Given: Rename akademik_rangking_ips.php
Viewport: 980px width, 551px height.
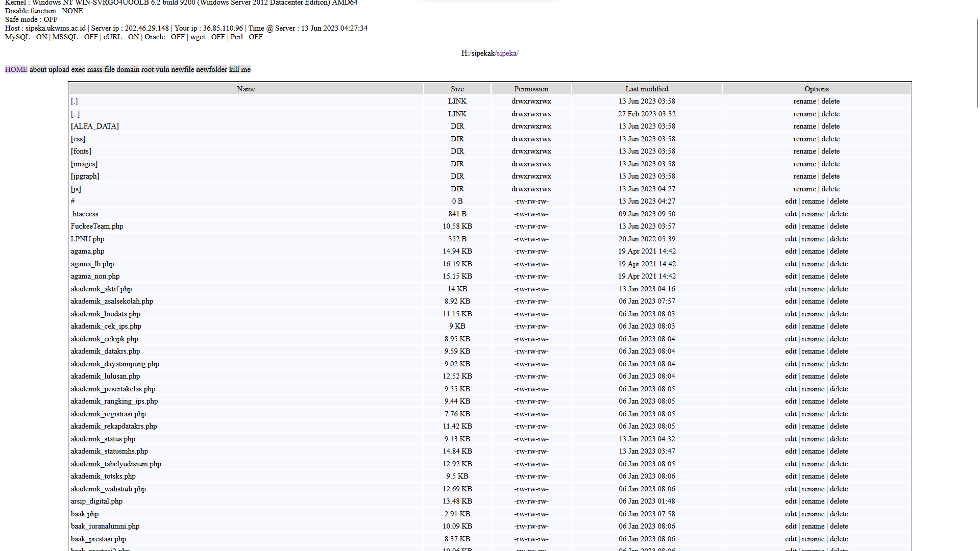Looking at the screenshot, I should point(813,402).
